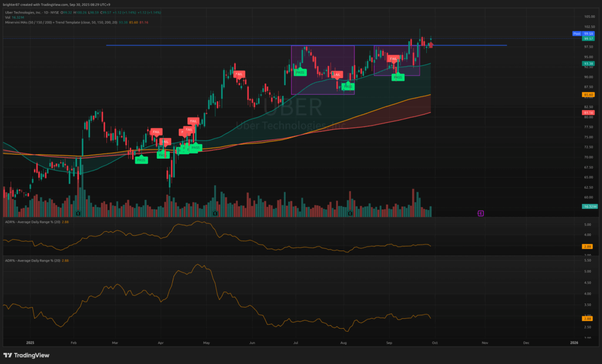
Task: Click the Sep label on time axis
Action: point(389,342)
